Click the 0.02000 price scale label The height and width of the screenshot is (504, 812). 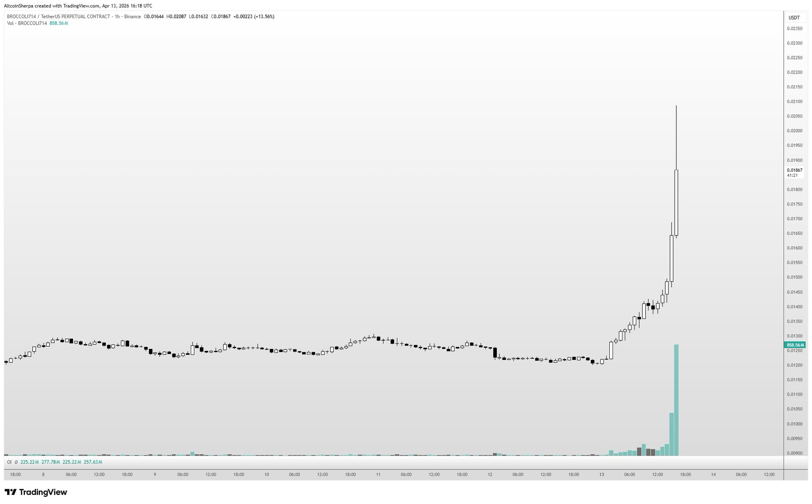(794, 131)
